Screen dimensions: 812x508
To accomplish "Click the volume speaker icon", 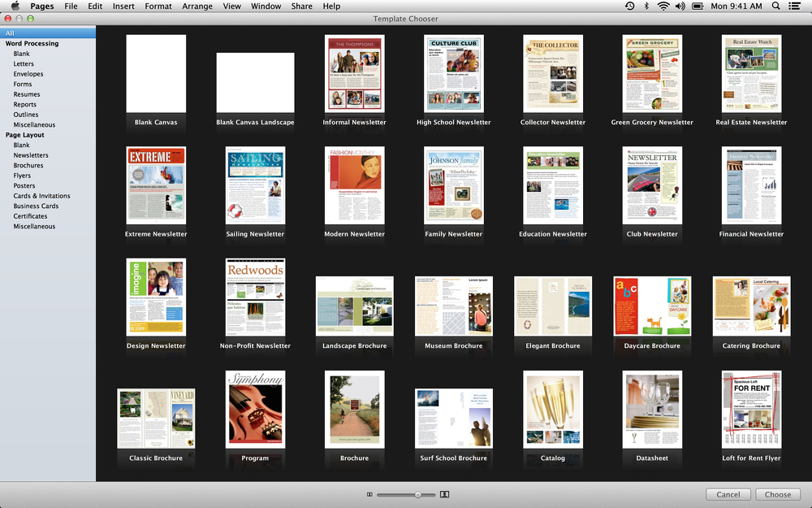I will (680, 7).
